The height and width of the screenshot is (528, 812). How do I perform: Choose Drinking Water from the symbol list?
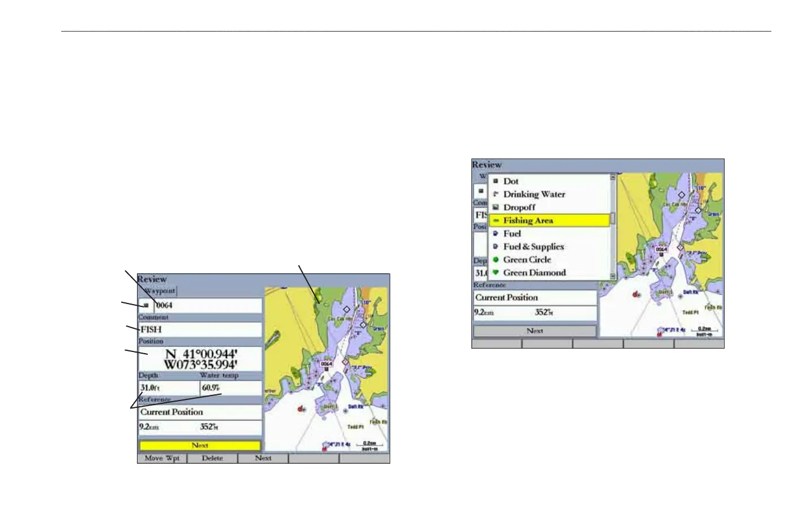(x=549, y=194)
